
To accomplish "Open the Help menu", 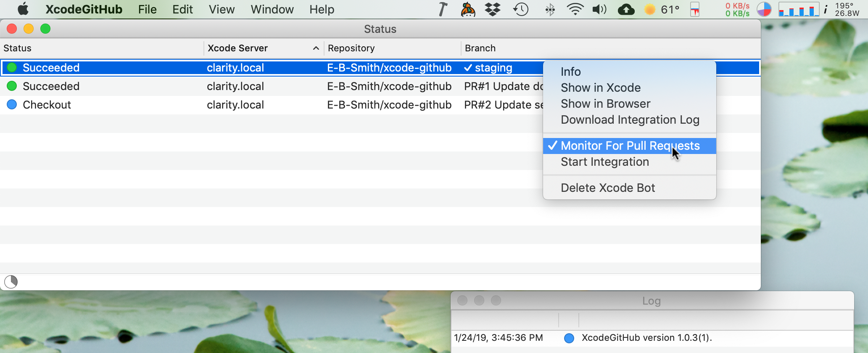I will click(x=322, y=9).
